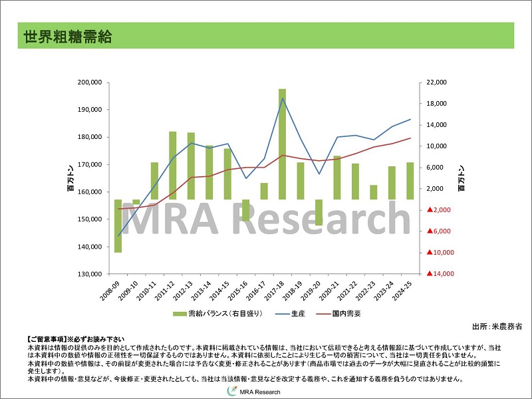Click the red 国内需要 legend line marker
This screenshot has height=399, width=532.
click(323, 314)
